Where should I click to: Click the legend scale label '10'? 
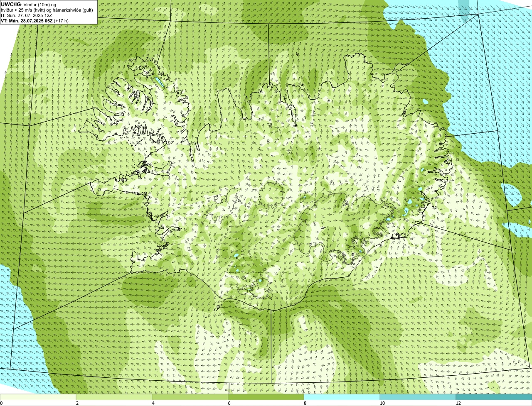[382, 403]
